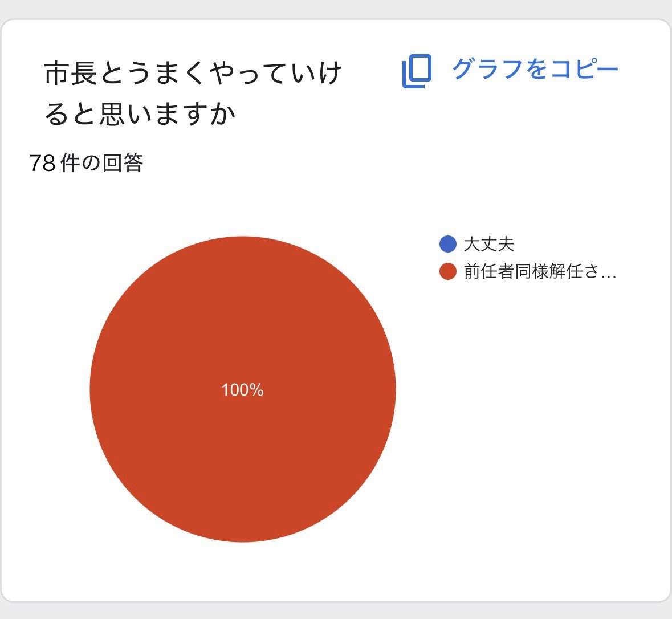
Task: Select the 前任者同様解任さ… legend label
Action: pos(540,271)
